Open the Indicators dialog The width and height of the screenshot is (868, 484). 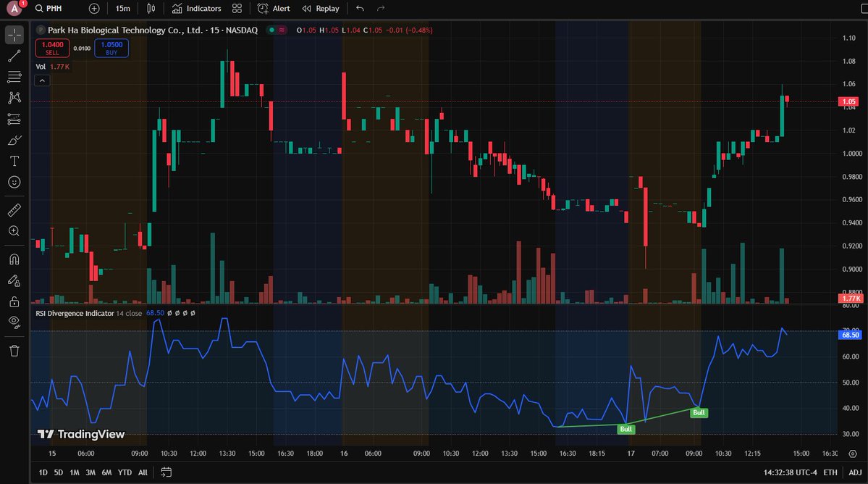196,8
